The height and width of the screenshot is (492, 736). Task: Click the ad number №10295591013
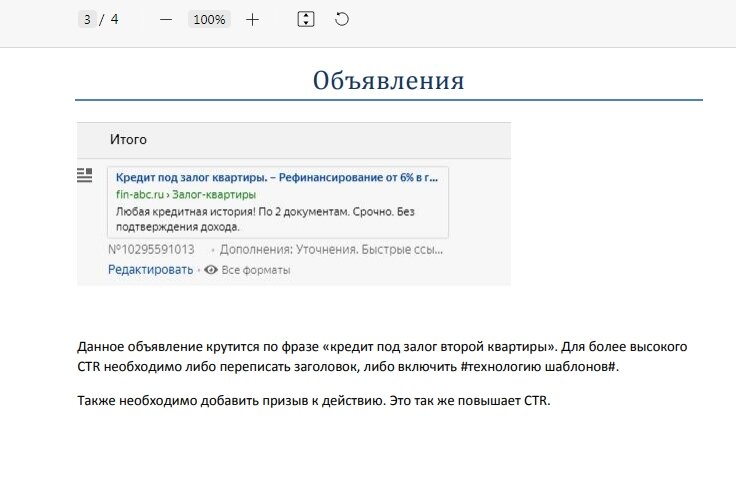151,249
